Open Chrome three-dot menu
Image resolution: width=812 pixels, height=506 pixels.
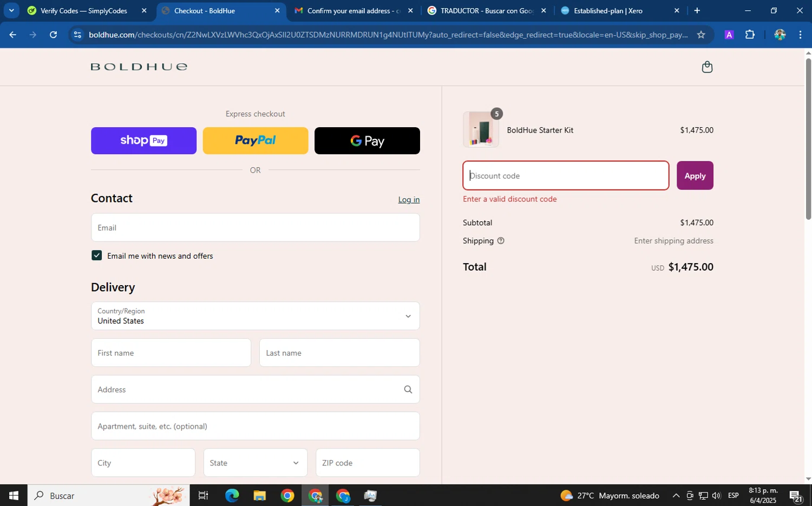pyautogui.click(x=800, y=35)
